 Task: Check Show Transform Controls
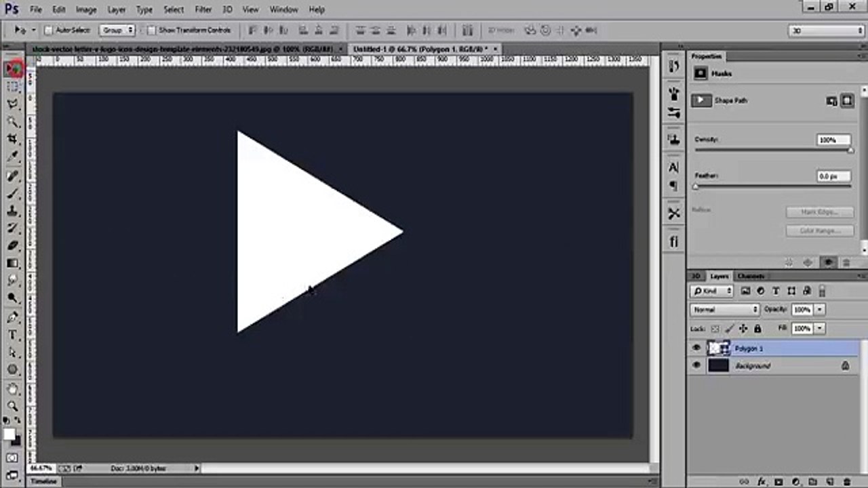point(151,30)
